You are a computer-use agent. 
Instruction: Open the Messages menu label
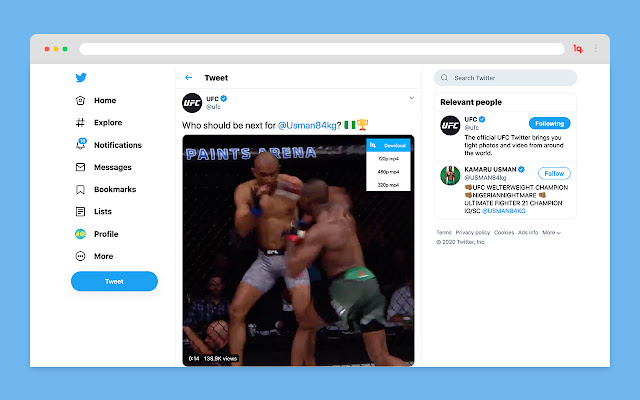[x=113, y=167]
